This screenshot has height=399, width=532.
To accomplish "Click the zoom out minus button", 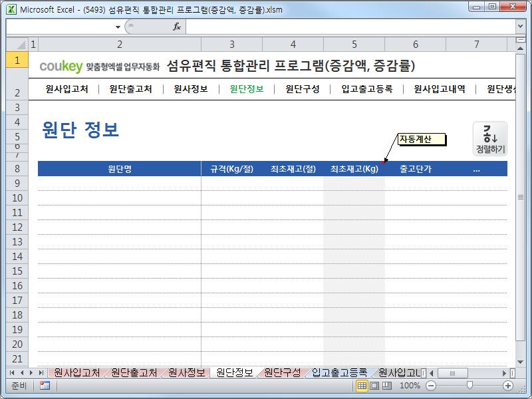I will click(431, 386).
